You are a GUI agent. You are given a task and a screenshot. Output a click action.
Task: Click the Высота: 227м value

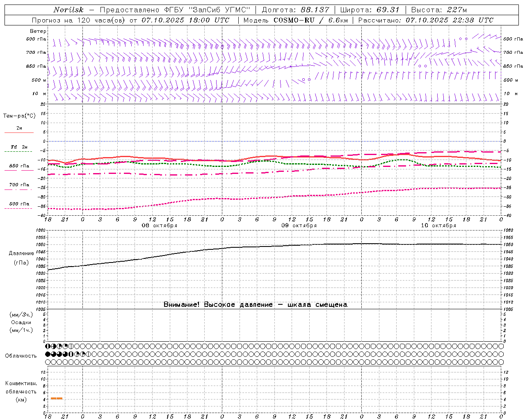pos(439,10)
